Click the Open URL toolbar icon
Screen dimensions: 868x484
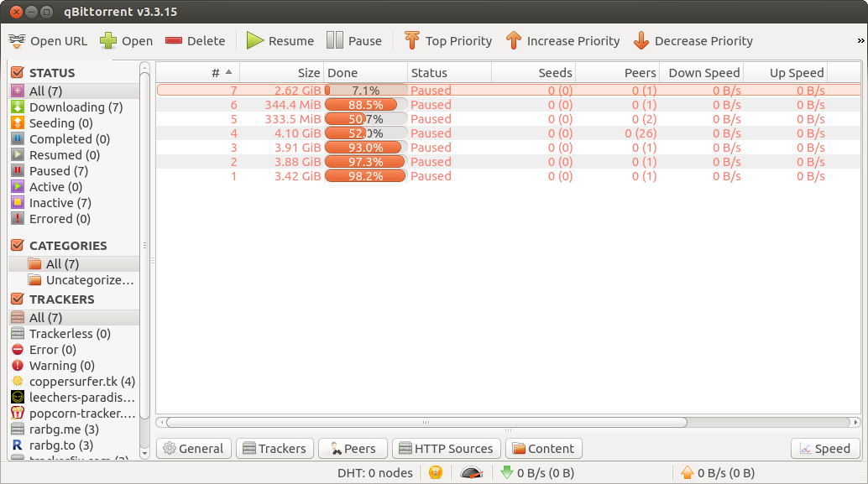(x=17, y=40)
